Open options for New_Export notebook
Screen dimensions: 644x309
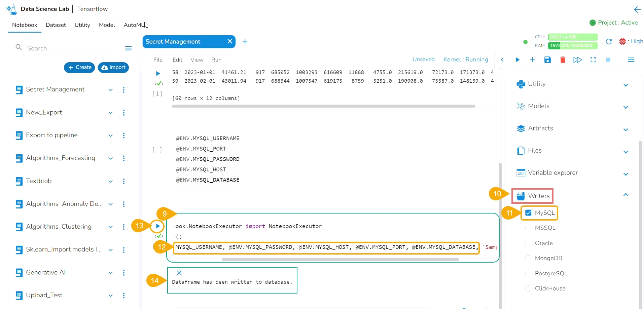pos(124,113)
